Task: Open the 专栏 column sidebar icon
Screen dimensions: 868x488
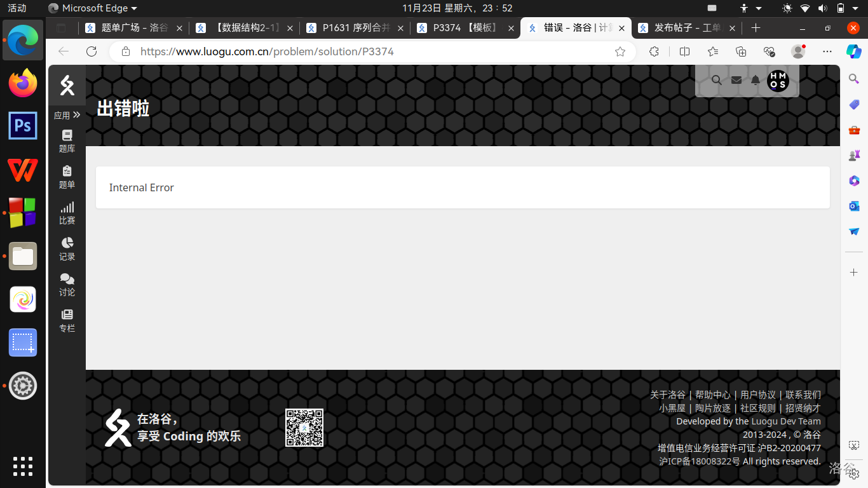Action: click(x=67, y=321)
